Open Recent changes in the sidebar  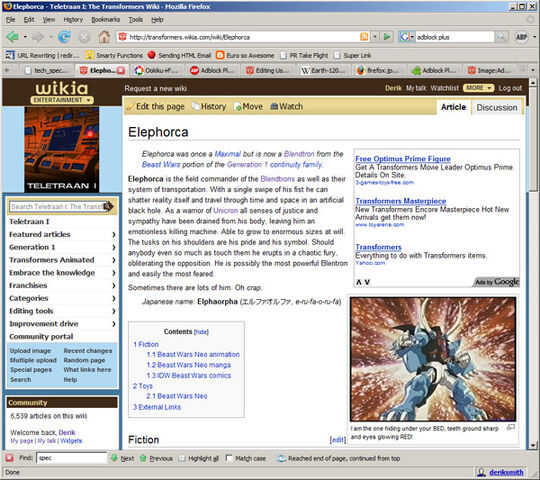tap(88, 351)
